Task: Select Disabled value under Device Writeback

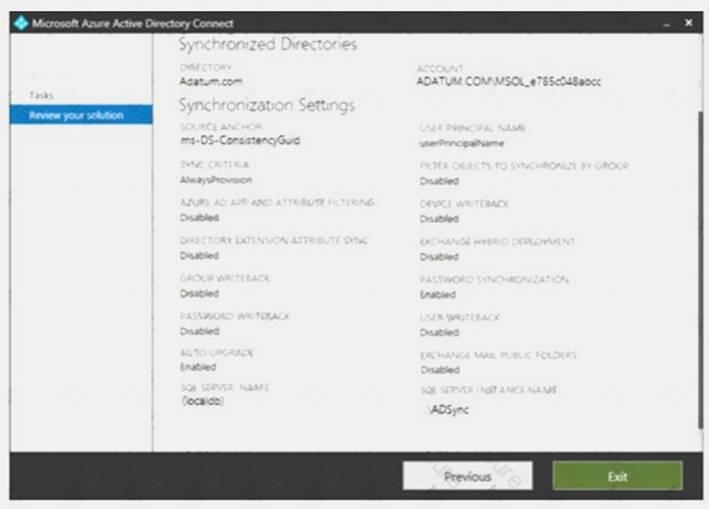Action: (439, 219)
